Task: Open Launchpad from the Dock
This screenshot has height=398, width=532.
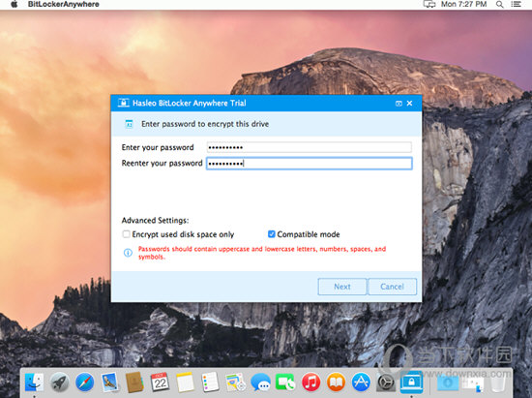Action: 60,383
